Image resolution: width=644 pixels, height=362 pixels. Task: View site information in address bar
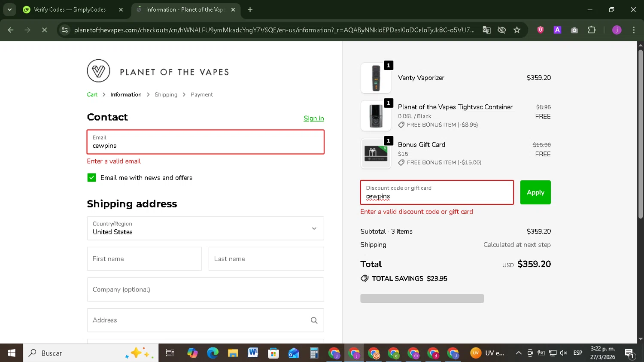[x=65, y=30]
